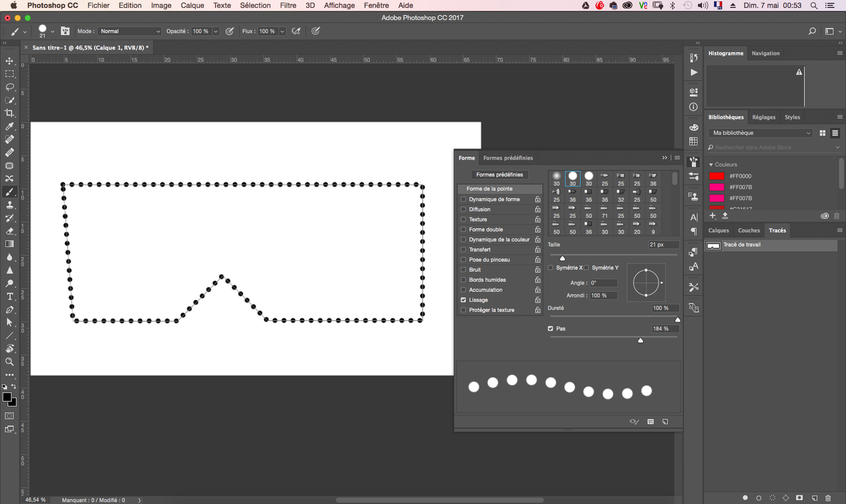Select the Tracé de travail path

771,245
